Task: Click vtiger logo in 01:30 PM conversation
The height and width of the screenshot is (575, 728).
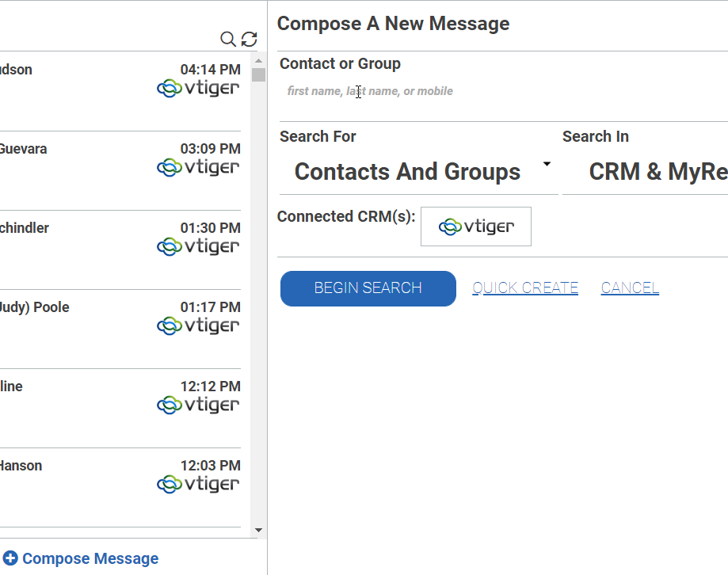Action: click(x=198, y=246)
